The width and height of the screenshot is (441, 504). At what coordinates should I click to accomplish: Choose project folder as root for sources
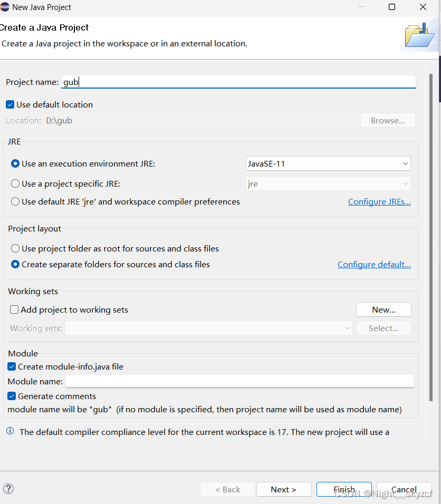pyautogui.click(x=15, y=248)
